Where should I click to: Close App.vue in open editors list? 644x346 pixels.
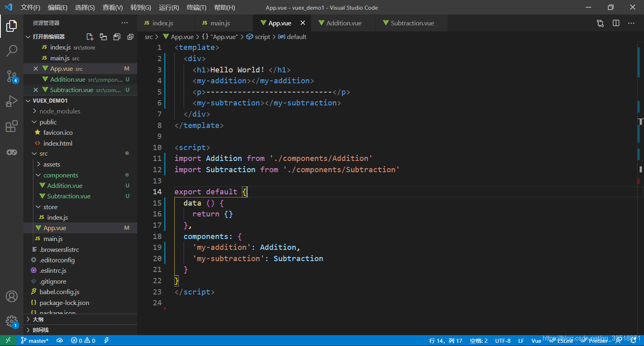tap(36, 69)
